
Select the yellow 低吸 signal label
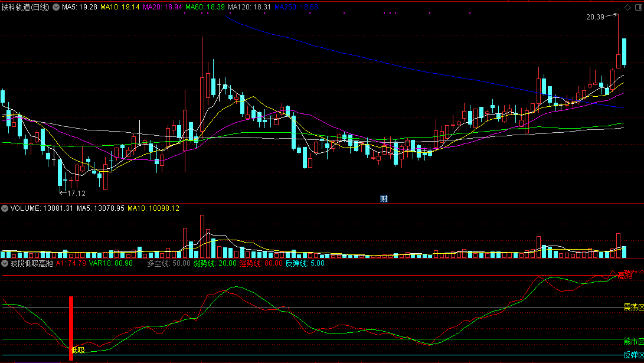tap(78, 350)
